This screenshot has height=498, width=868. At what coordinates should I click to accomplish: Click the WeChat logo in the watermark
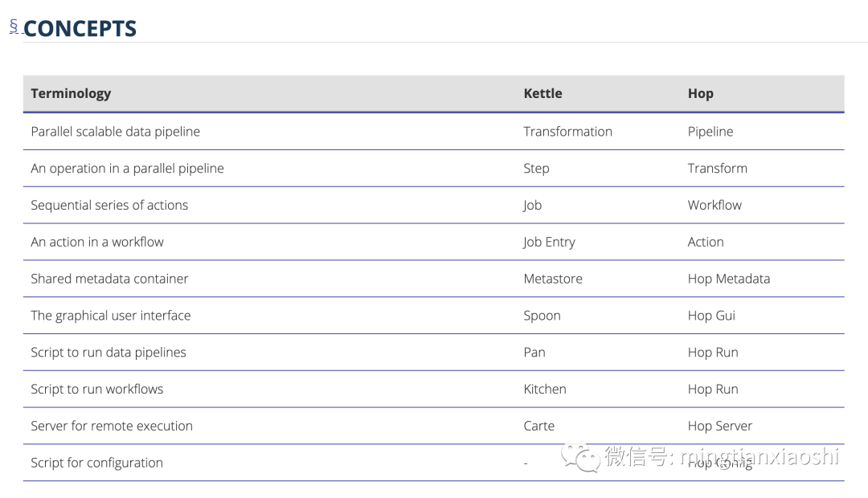(x=580, y=457)
